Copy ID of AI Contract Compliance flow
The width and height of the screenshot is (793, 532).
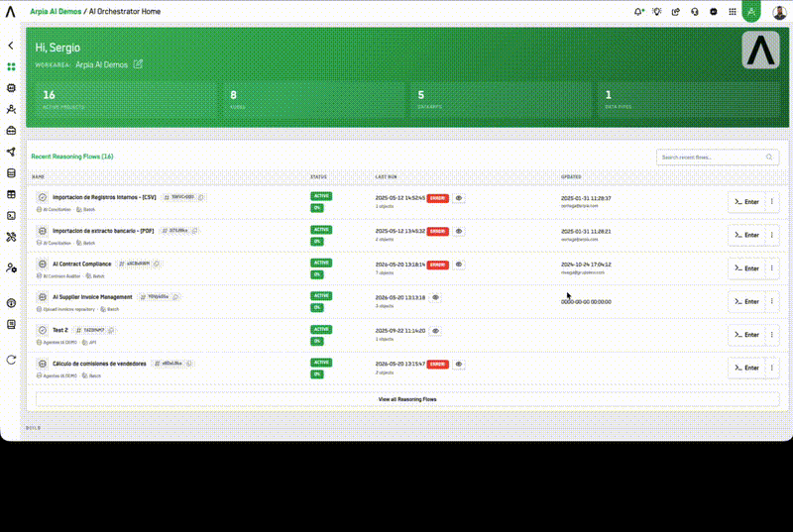[x=157, y=264]
